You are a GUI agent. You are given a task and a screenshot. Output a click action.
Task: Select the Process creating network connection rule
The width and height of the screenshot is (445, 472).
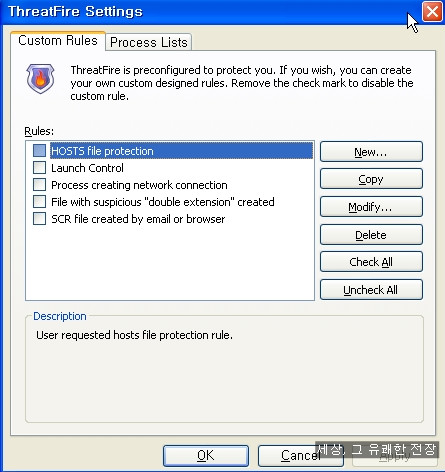[x=139, y=185]
